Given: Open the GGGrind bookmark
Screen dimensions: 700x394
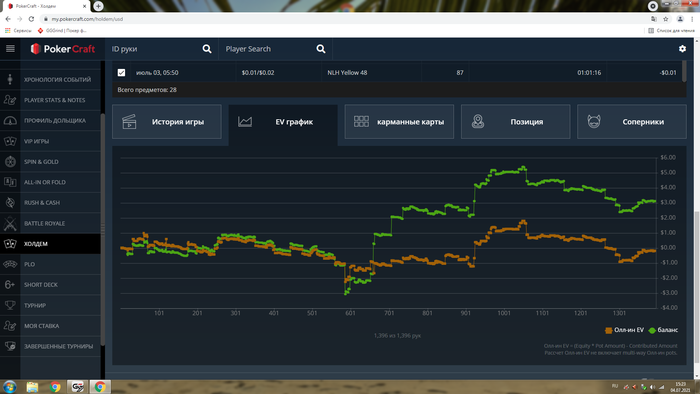Looking at the screenshot, I should point(62,30).
